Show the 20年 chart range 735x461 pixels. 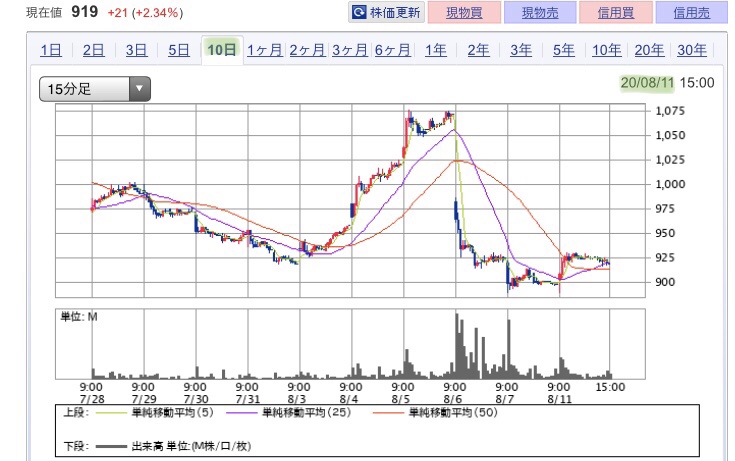[650, 50]
